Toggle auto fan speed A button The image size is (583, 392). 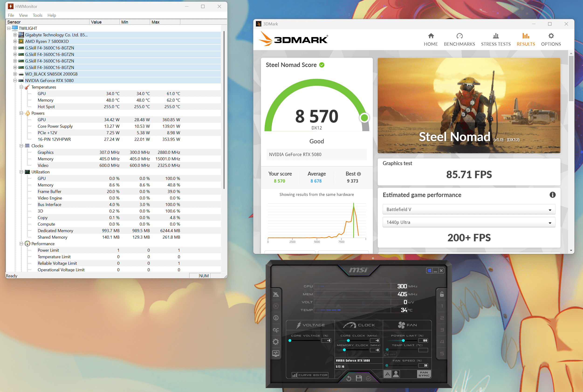[387, 374]
